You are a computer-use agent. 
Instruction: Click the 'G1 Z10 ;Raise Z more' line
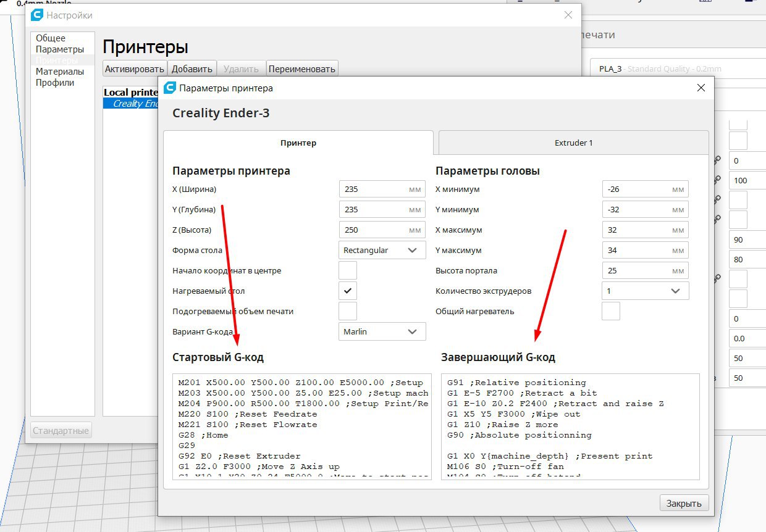click(502, 424)
